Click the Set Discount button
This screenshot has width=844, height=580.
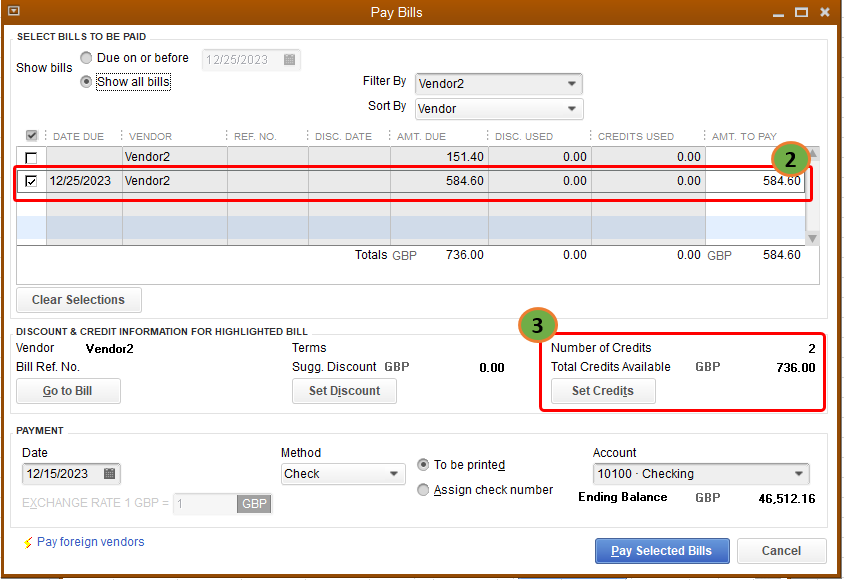tap(344, 391)
